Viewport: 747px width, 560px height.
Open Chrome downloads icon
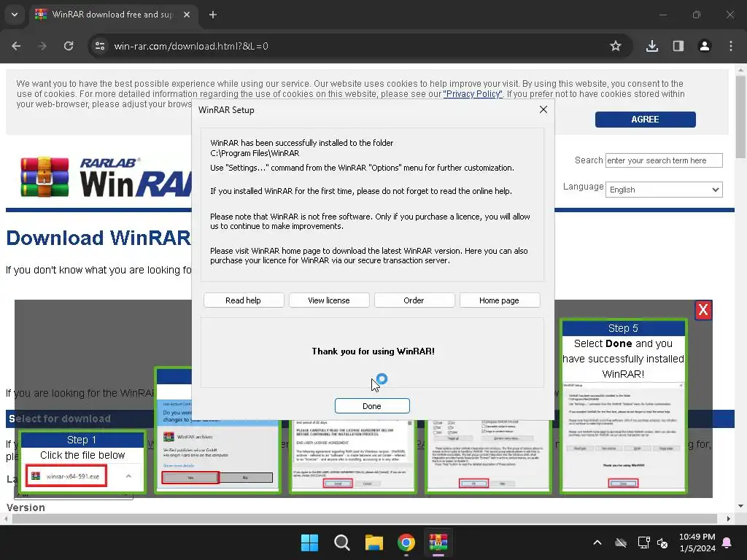point(652,46)
